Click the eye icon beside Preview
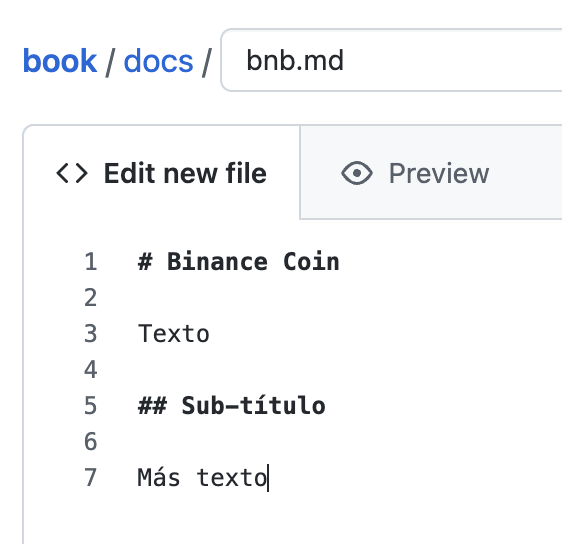The image size is (562, 544). coord(357,173)
